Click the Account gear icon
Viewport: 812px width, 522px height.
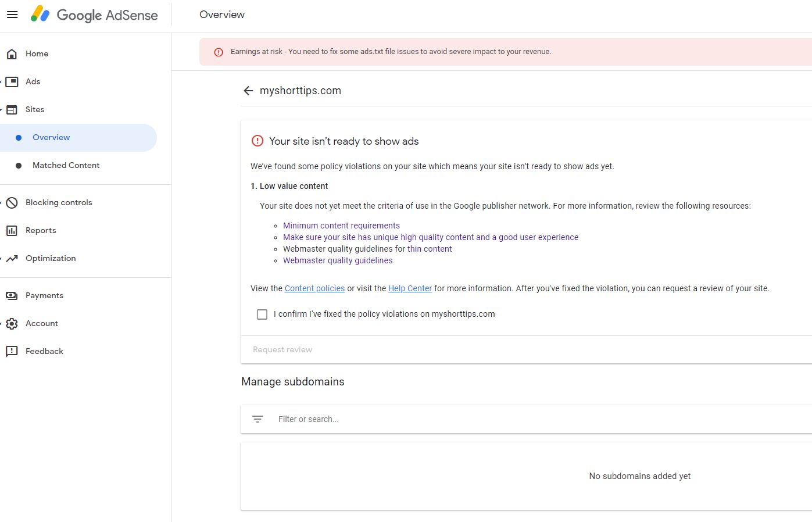(12, 324)
